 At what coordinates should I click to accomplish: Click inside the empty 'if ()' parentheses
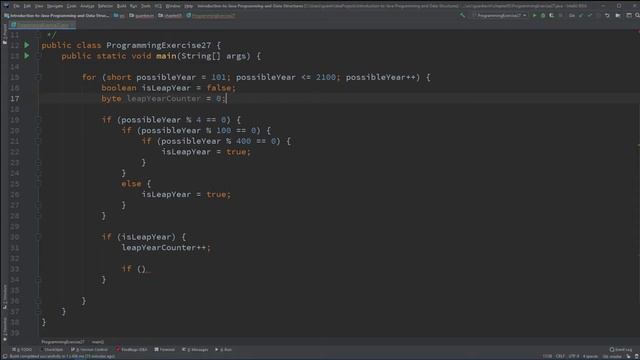142,269
